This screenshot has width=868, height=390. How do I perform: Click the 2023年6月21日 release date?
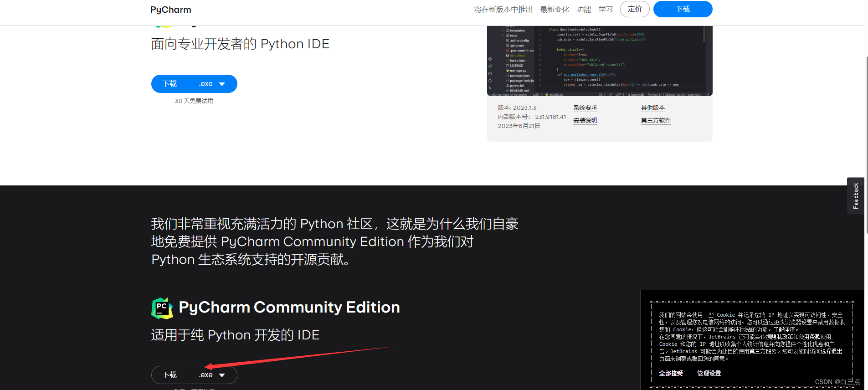click(519, 126)
